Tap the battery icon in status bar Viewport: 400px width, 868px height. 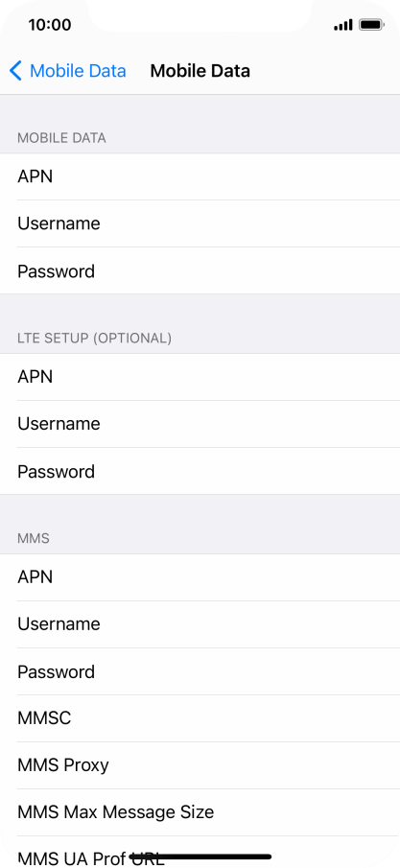pyautogui.click(x=371, y=25)
